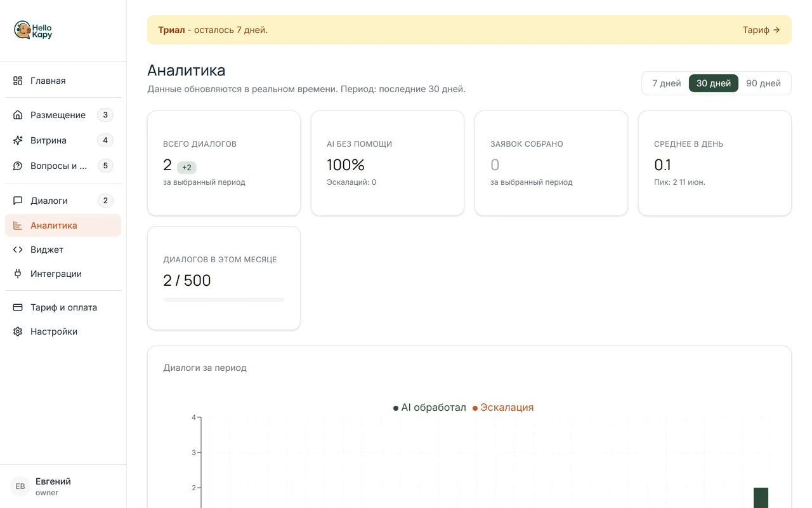Viewport: 812px width, 508px height.
Task: Click the Вопросы question bubble icon
Action: click(18, 166)
